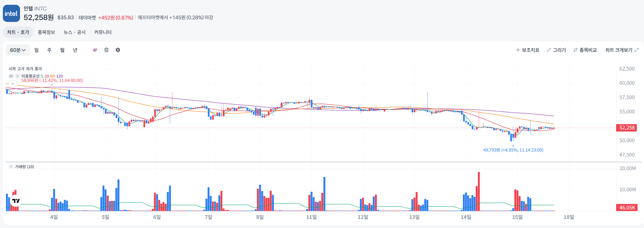Click the 4일 date label on axis
The image size is (644, 228).
[x=54, y=217]
